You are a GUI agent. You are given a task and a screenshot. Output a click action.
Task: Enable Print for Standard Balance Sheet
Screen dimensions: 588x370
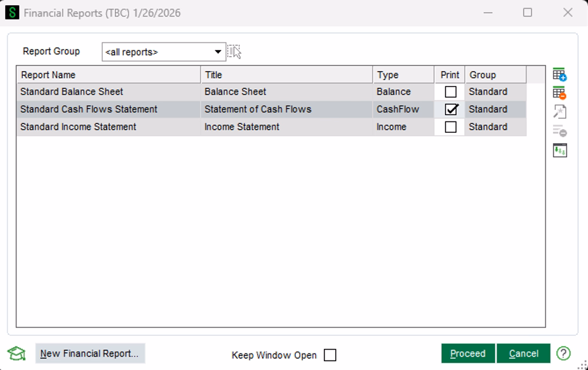pos(450,92)
